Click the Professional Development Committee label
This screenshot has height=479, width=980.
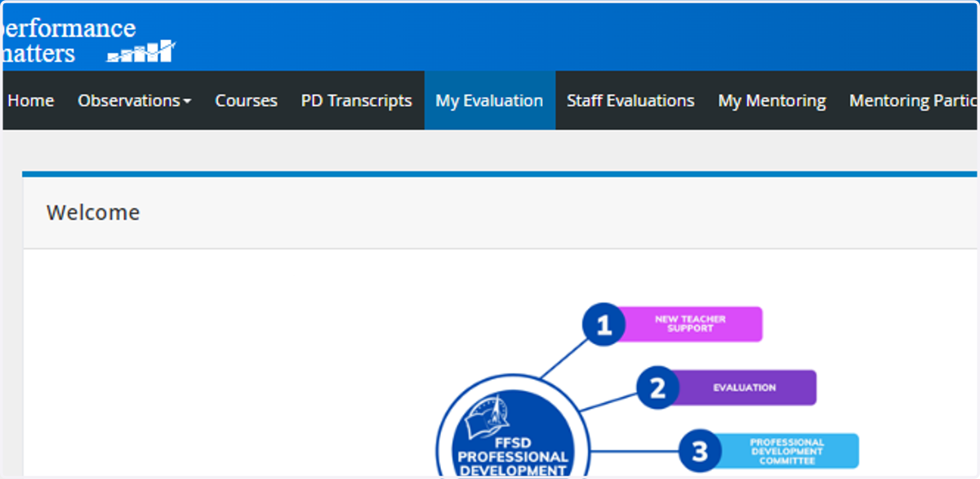(x=786, y=451)
